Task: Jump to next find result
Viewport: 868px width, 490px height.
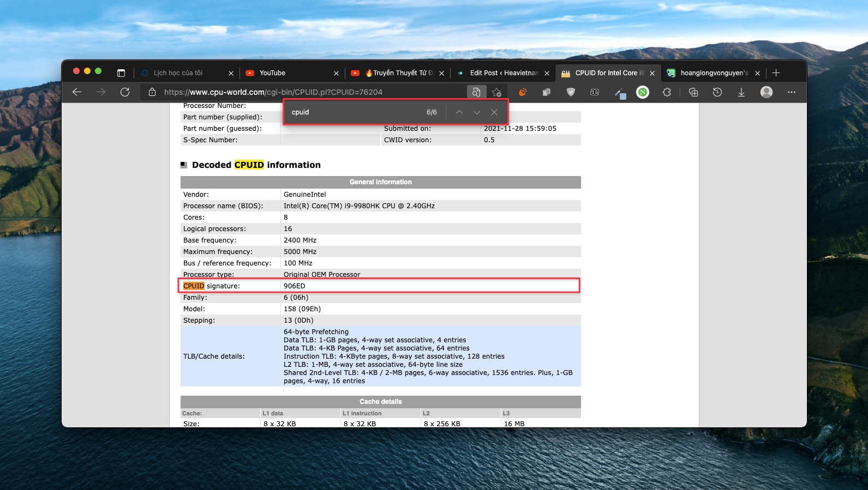Action: click(x=477, y=112)
